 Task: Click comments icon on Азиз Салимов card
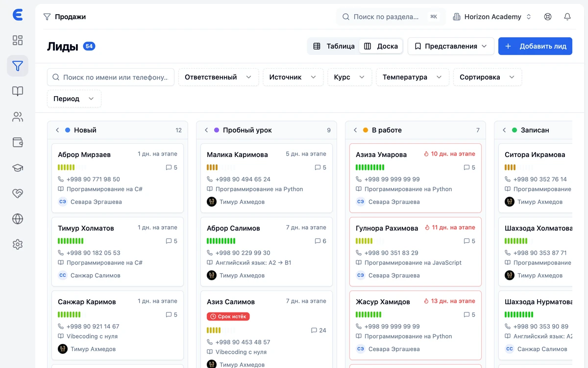(x=314, y=330)
